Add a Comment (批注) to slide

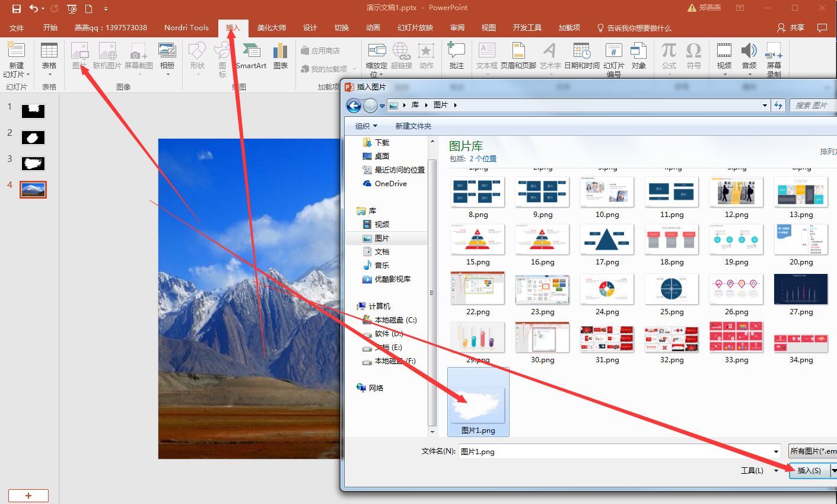point(456,55)
